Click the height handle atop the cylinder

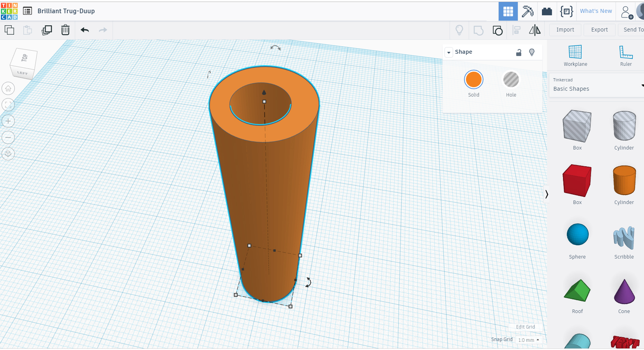[x=264, y=102]
